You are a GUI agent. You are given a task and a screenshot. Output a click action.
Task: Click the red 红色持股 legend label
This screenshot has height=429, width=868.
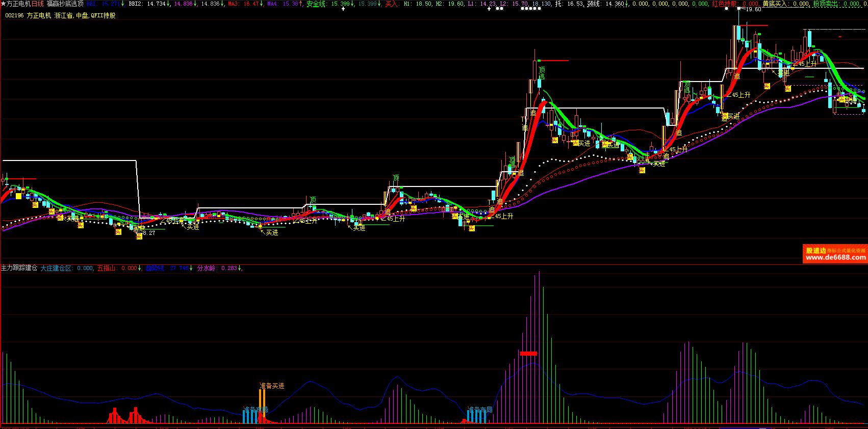click(724, 4)
